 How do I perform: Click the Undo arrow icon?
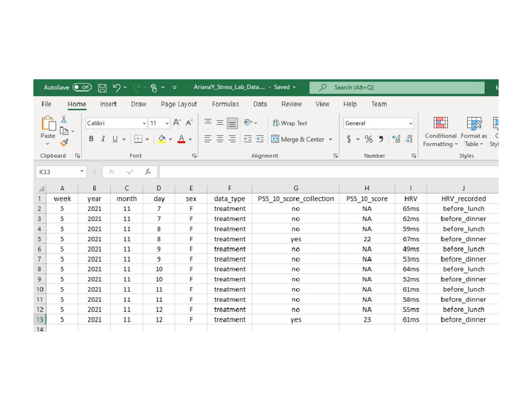[117, 88]
